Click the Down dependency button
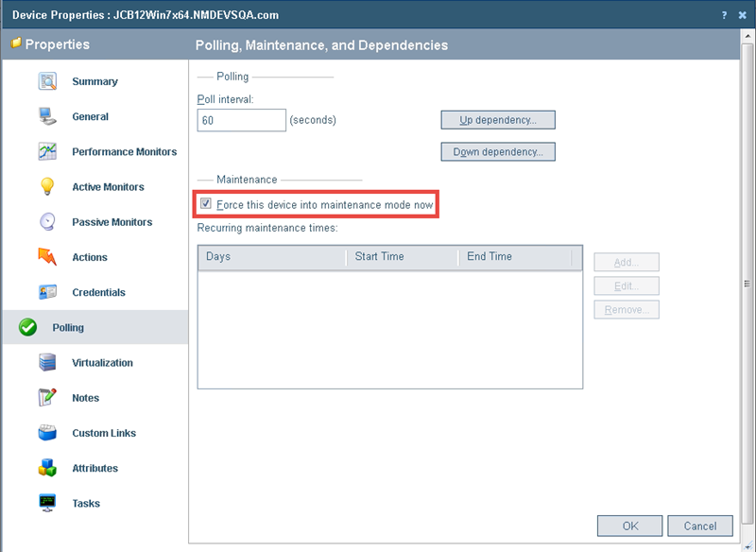756x552 pixels. pyautogui.click(x=497, y=151)
